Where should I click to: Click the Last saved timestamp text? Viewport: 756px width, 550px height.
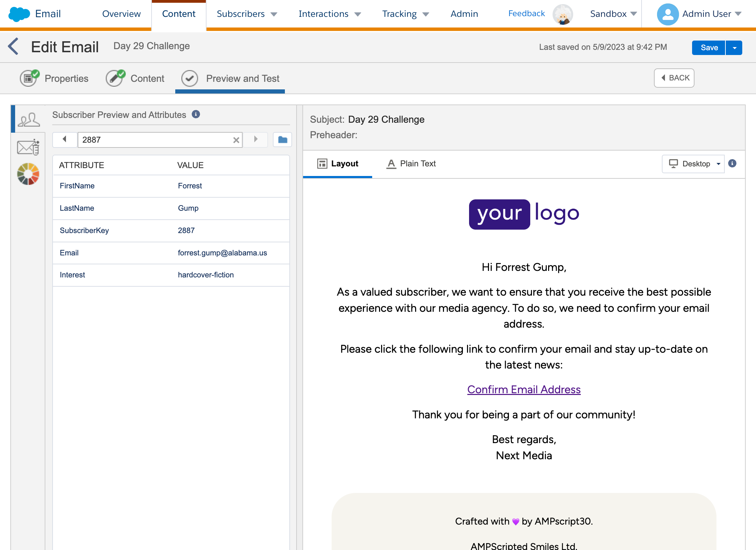(603, 47)
